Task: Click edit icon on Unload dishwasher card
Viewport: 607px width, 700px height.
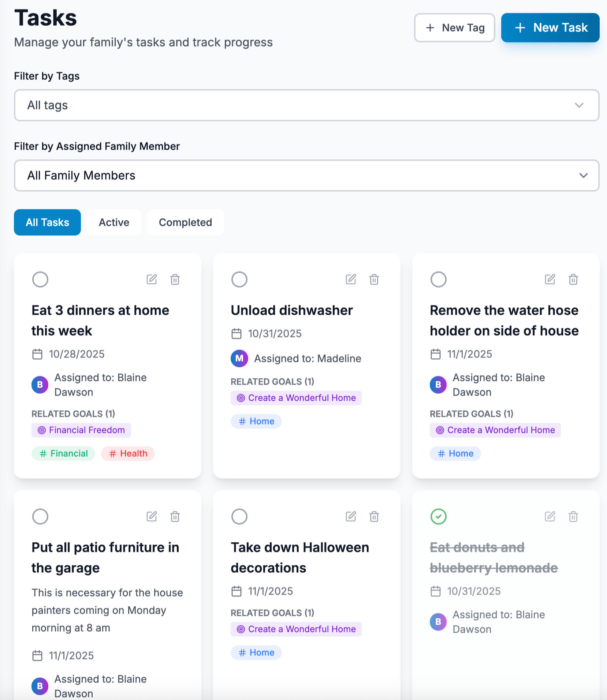Action: pyautogui.click(x=351, y=280)
